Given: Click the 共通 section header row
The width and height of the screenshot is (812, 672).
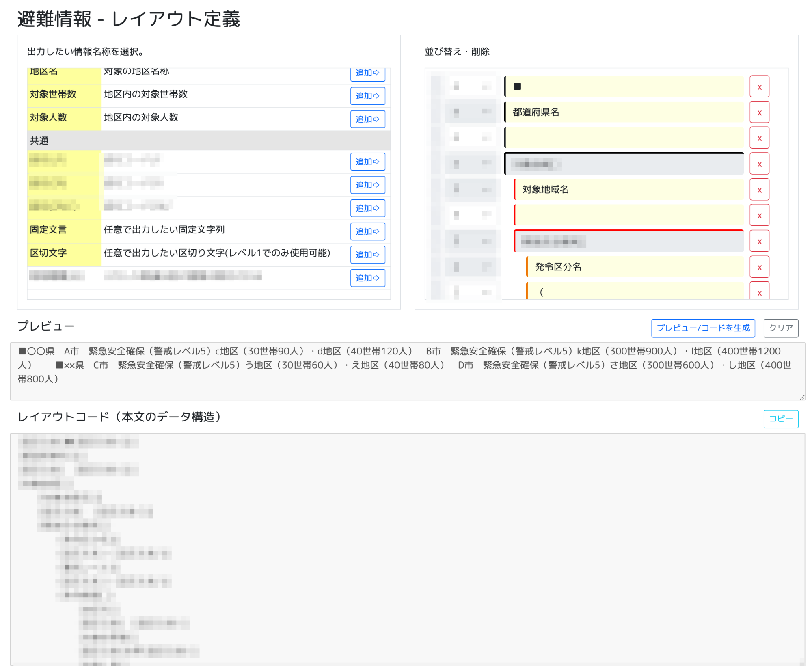Looking at the screenshot, I should coord(209,140).
